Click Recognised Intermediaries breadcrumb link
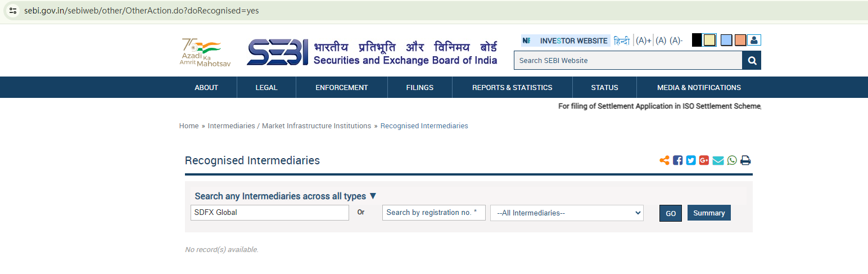Screen dimensions: 868x274 pyautogui.click(x=424, y=126)
